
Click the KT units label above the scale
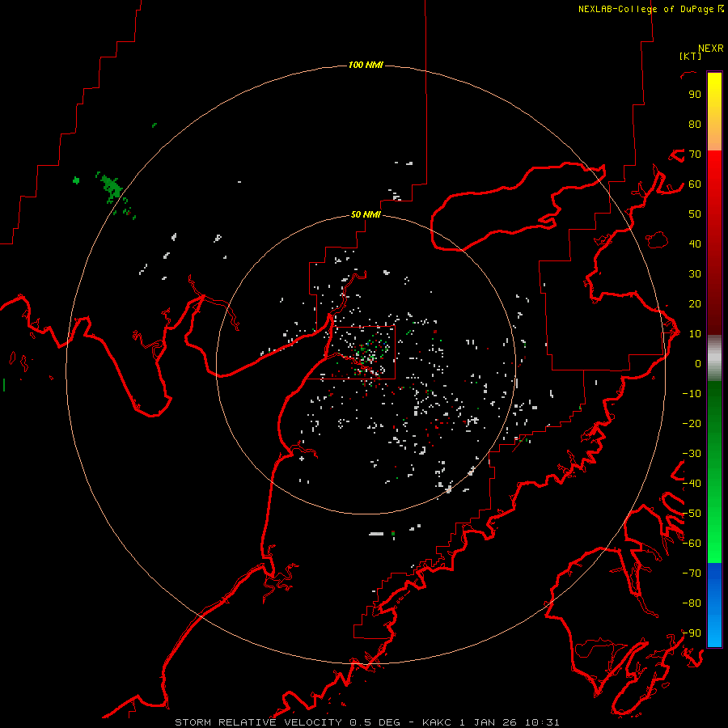click(x=690, y=56)
